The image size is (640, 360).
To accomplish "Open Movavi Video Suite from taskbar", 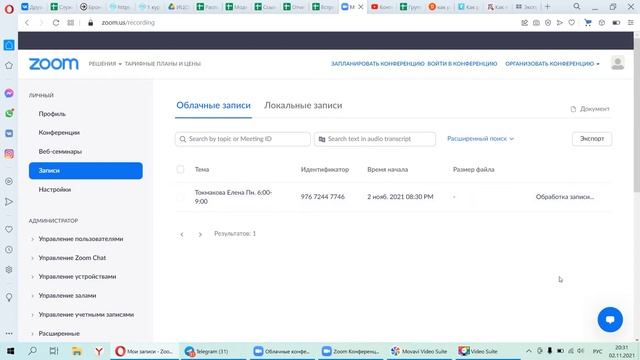I will [419, 351].
